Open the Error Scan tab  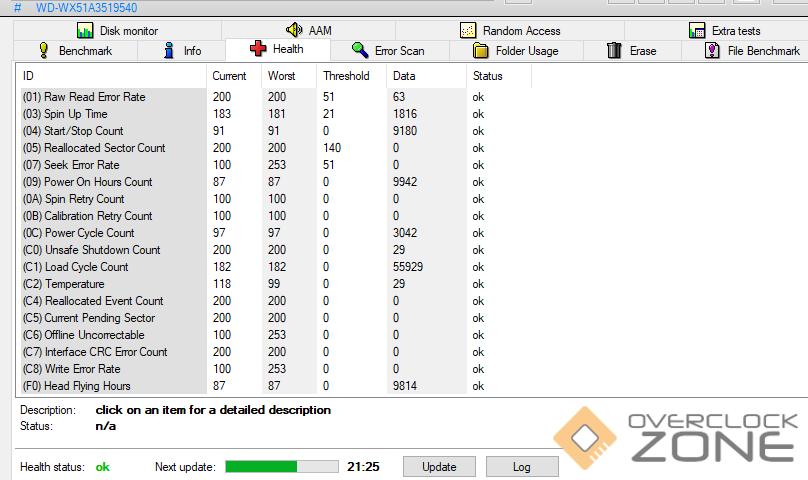[x=390, y=51]
